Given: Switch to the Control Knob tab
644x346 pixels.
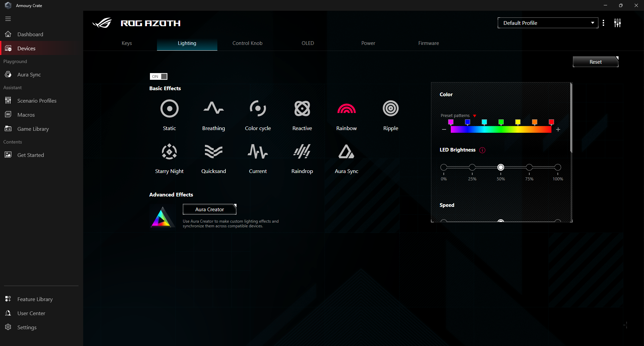Looking at the screenshot, I should click(248, 43).
